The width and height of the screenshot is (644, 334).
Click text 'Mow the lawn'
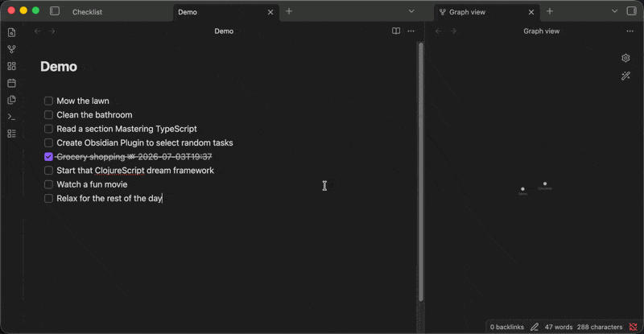point(83,101)
